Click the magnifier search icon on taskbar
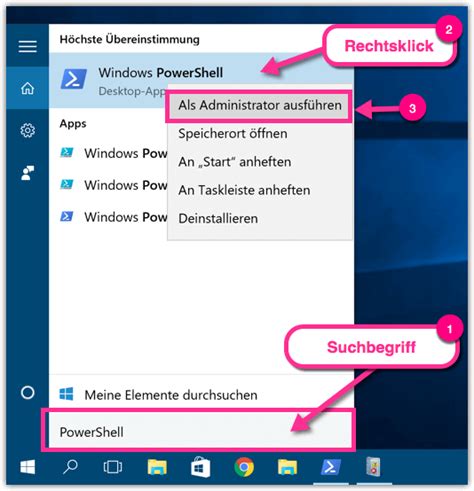The image size is (474, 491). point(70,467)
